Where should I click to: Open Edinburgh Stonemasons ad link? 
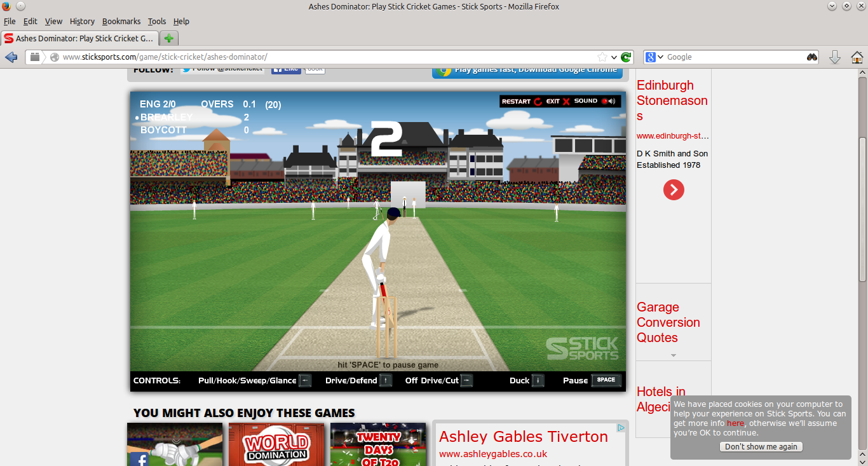coord(672,100)
